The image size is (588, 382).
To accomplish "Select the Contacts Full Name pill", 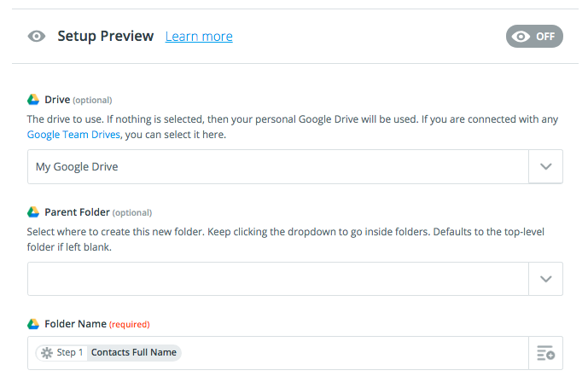I will [x=133, y=352].
